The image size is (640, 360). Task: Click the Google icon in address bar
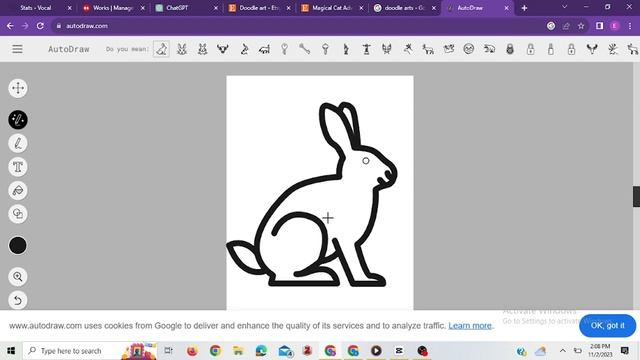551,26
